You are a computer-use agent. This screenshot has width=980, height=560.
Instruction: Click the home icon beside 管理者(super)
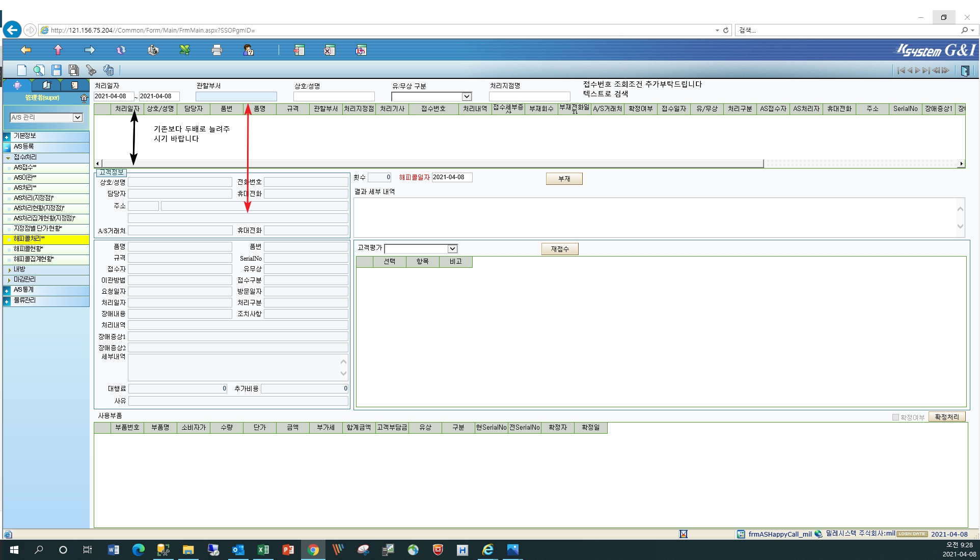tap(84, 98)
